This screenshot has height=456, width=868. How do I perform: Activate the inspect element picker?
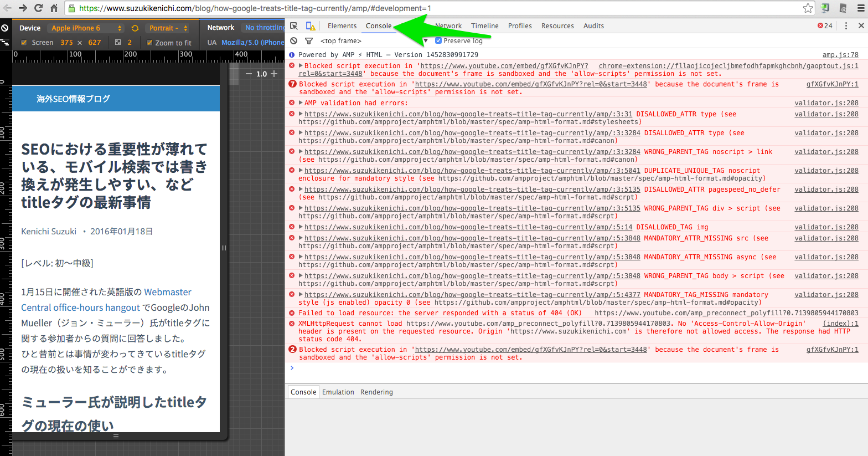[294, 26]
